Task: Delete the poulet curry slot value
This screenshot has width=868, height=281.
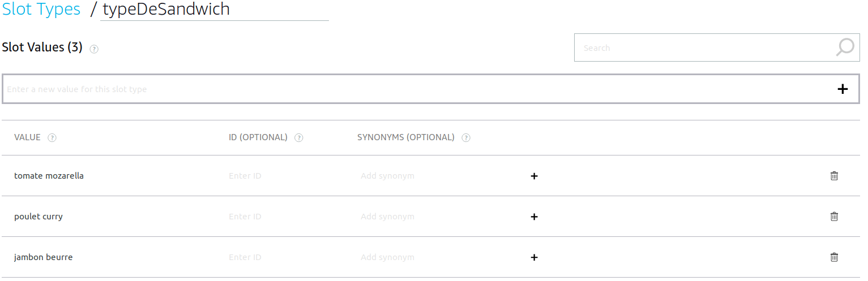Action: [x=834, y=217]
